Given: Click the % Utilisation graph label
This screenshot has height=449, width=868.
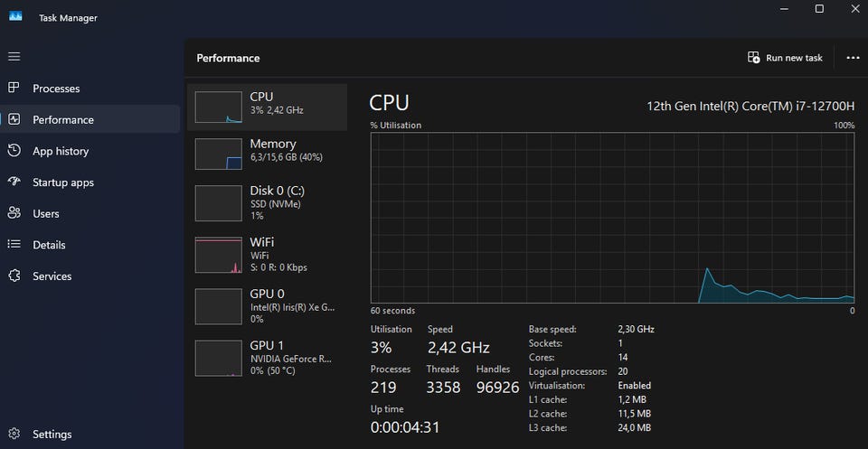Looking at the screenshot, I should point(396,126).
